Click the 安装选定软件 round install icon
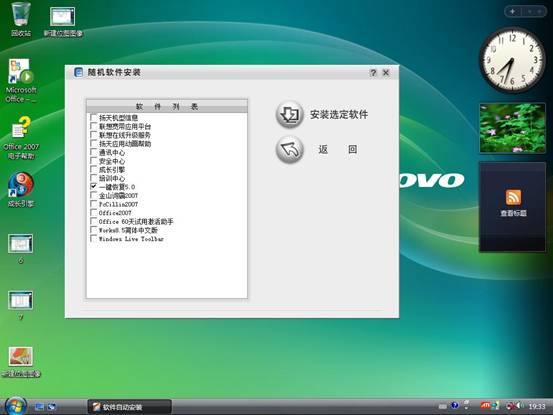553x415 pixels. [x=289, y=114]
